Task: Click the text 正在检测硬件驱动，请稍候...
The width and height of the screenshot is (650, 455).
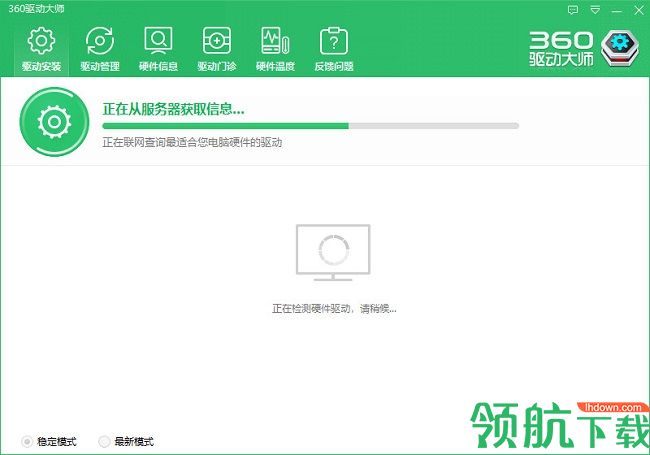Action: [334, 309]
